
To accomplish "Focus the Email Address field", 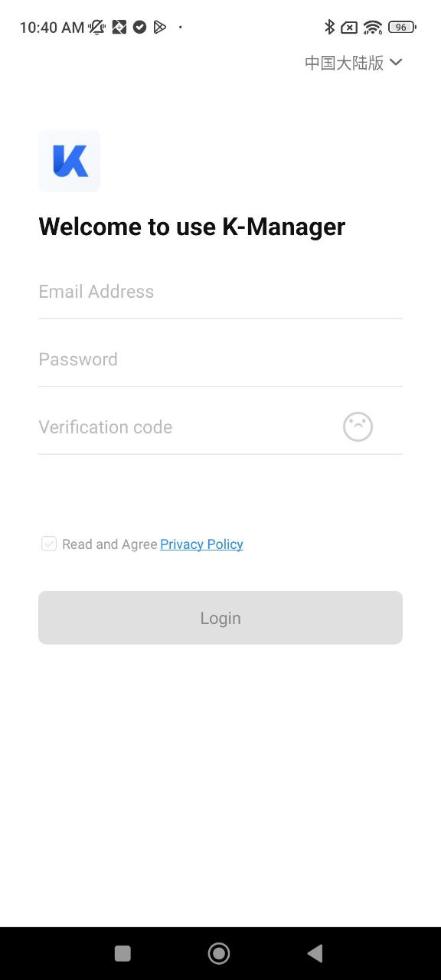I will (x=220, y=292).
